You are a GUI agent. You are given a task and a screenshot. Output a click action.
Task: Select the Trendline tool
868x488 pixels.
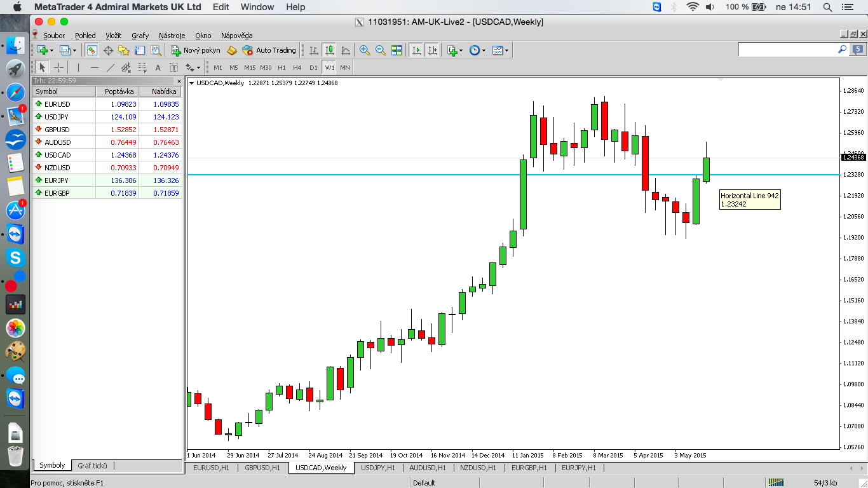click(110, 67)
